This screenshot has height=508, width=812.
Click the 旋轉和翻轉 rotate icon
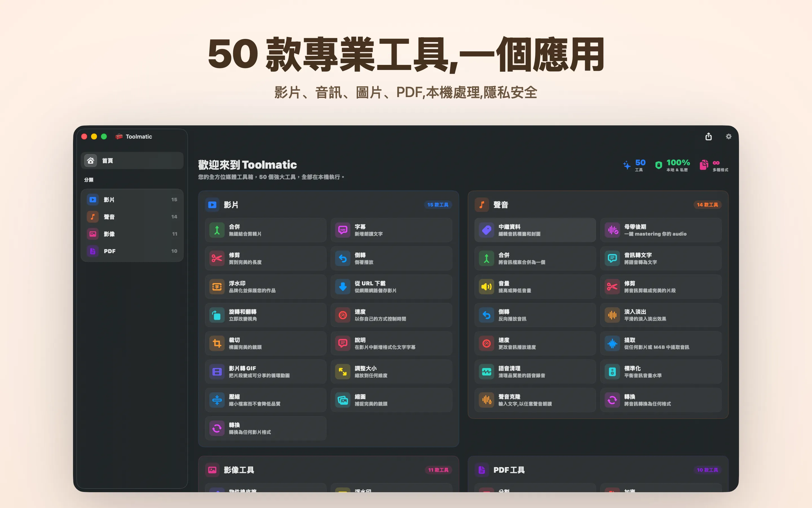tap(217, 315)
